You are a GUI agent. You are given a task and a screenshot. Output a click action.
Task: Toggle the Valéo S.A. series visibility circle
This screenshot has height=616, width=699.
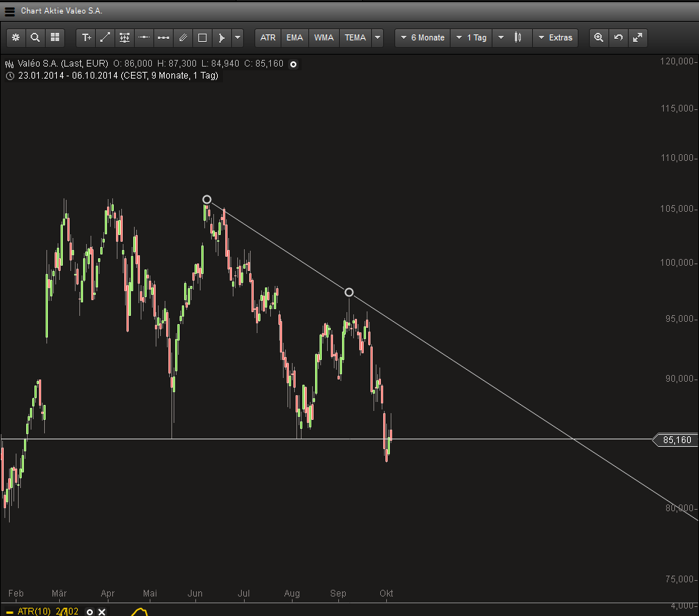293,64
